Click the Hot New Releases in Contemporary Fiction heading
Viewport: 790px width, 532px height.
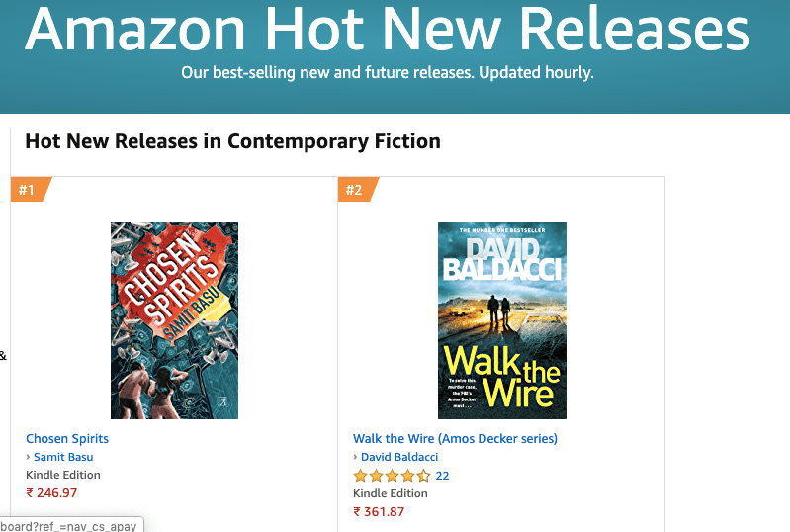tap(232, 141)
